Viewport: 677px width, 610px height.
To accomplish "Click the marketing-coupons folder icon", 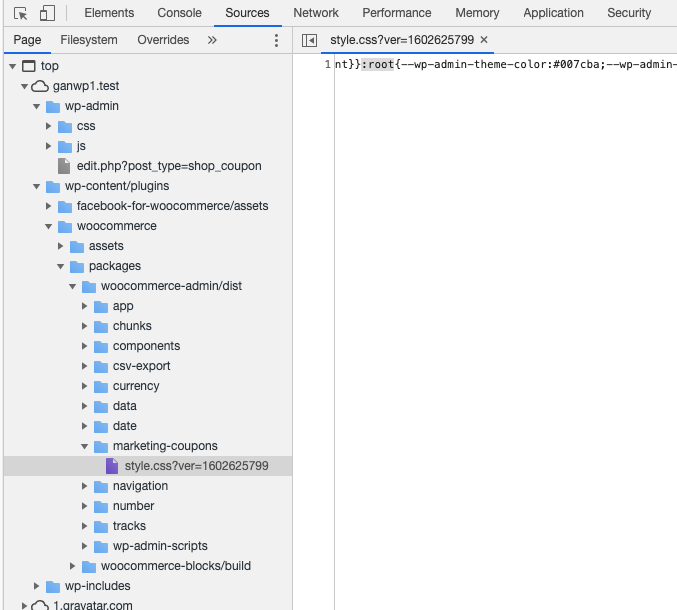I will tap(101, 446).
